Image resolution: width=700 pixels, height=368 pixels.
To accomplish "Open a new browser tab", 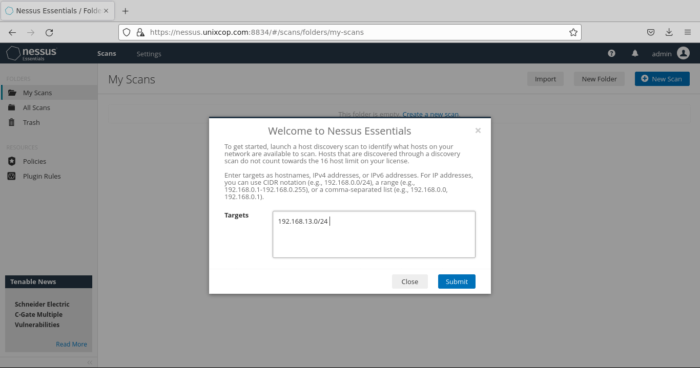I will point(125,11).
